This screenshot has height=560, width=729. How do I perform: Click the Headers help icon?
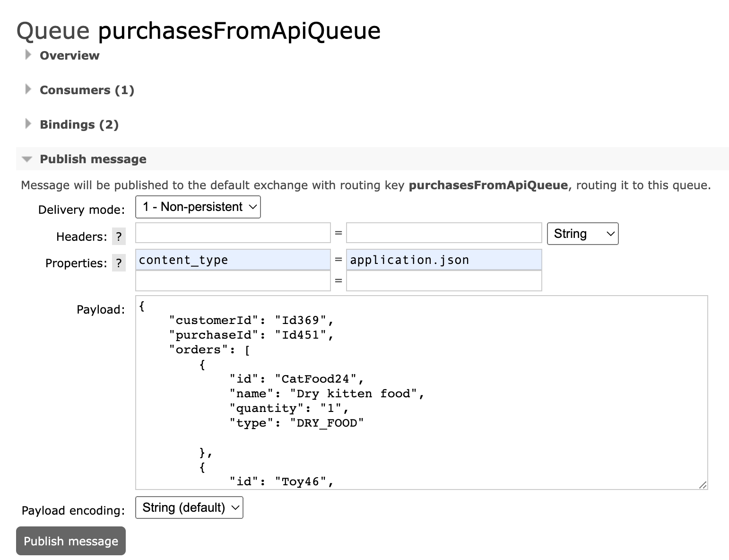[119, 236]
